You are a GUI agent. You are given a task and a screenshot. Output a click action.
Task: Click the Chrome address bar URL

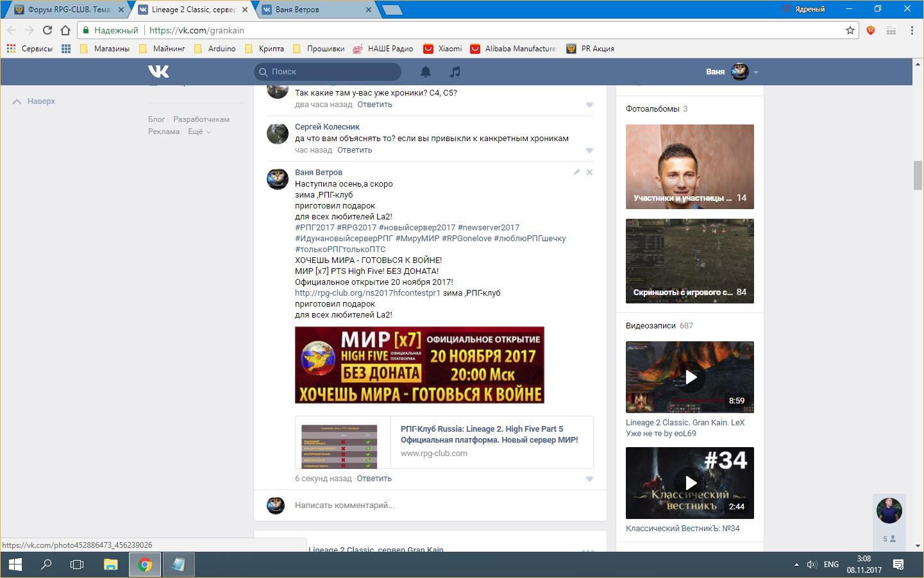click(x=196, y=30)
